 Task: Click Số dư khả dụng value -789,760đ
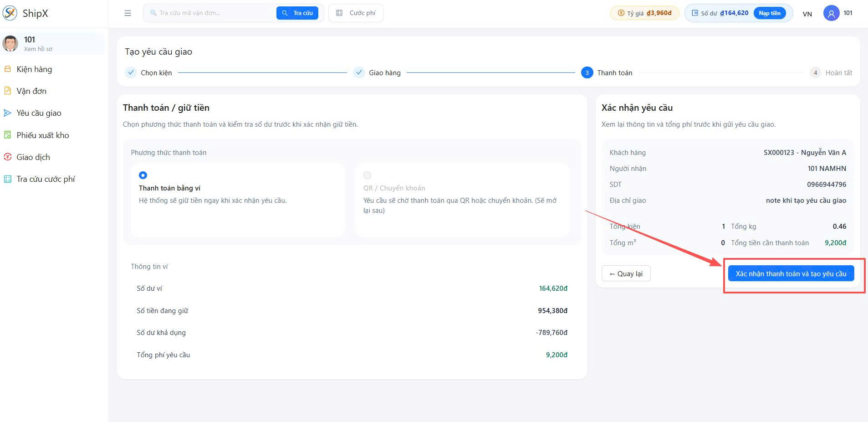552,333
